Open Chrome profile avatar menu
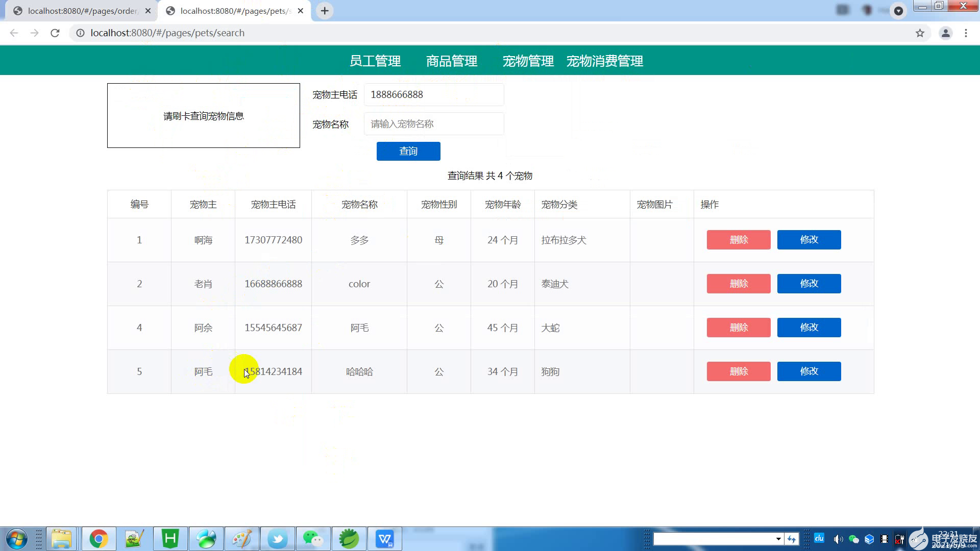 point(945,33)
